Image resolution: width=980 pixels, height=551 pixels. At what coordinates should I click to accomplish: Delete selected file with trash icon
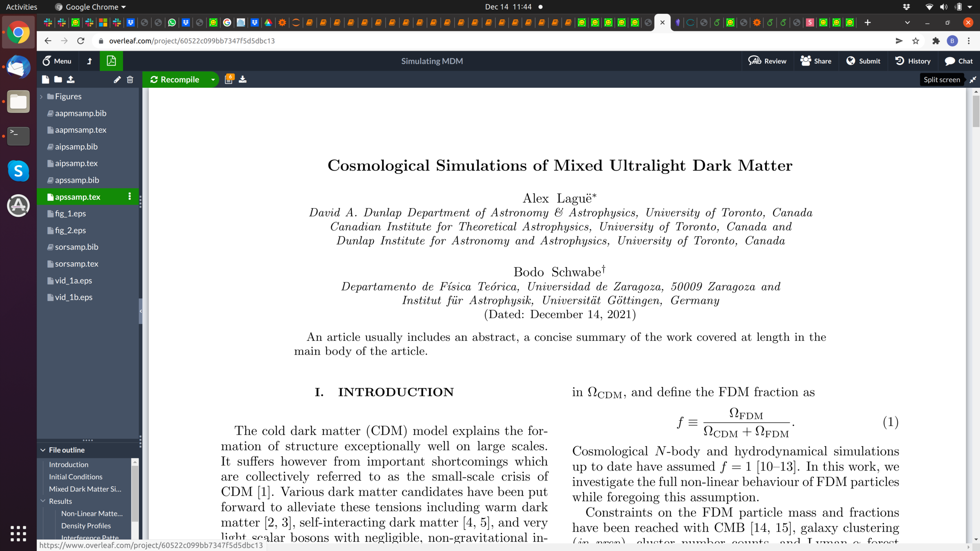click(x=130, y=80)
